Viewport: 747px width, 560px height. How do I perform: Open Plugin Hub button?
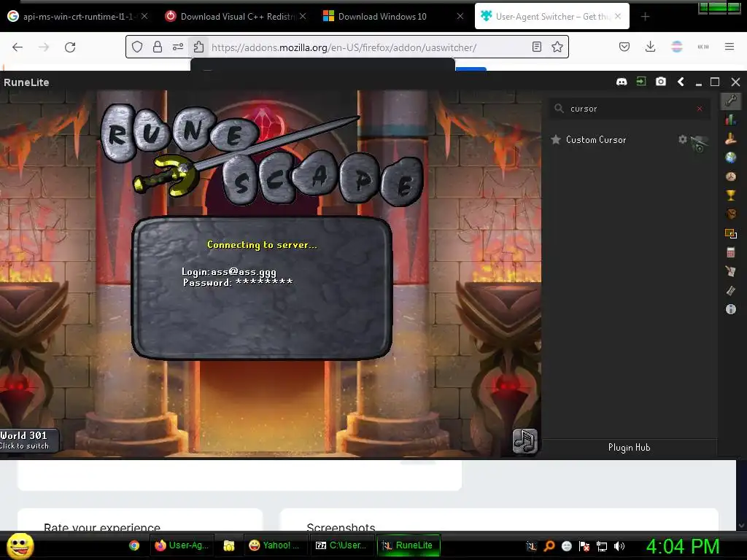(629, 448)
